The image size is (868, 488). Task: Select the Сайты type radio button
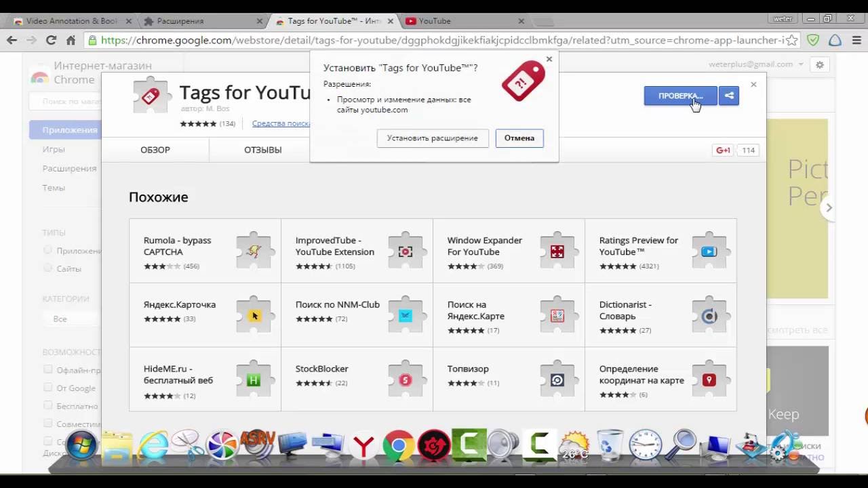click(48, 268)
